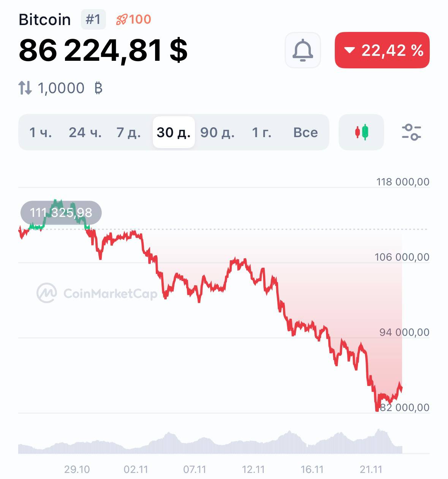This screenshot has width=448, height=479.
Task: Tap the 86 224,81 $ price
Action: pyautogui.click(x=103, y=50)
